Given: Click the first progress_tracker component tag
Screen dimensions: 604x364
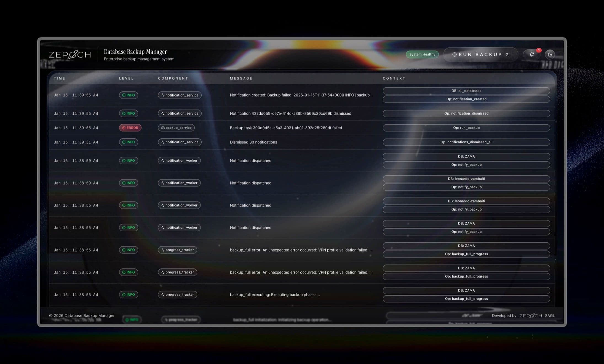Looking at the screenshot, I should 177,250.
